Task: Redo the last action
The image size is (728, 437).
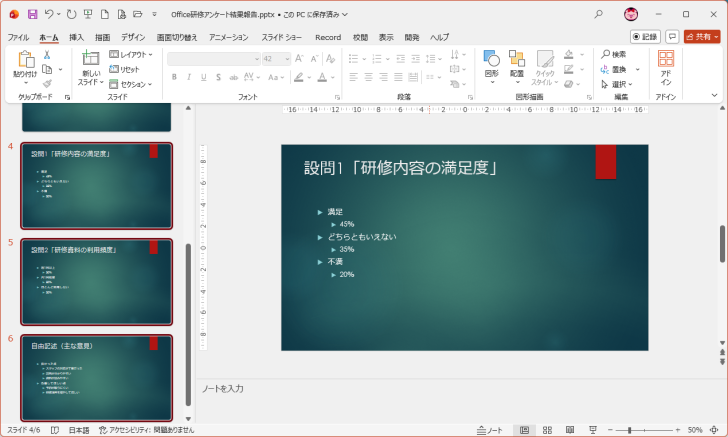Action: click(x=71, y=14)
